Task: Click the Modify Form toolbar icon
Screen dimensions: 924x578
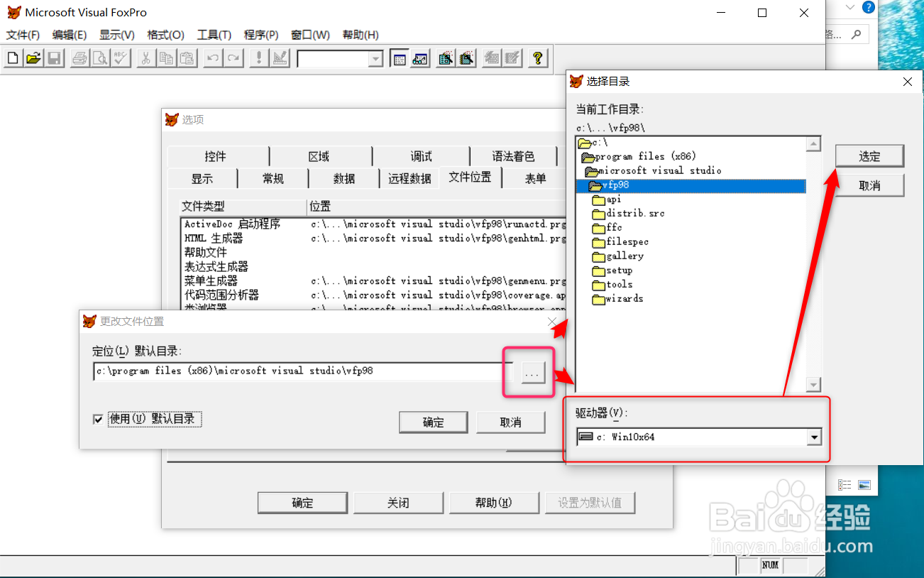Action: click(279, 58)
